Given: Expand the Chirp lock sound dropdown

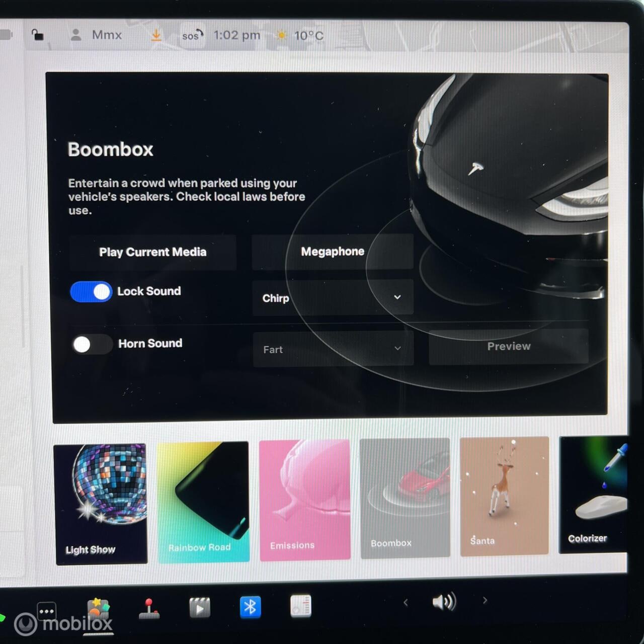Looking at the screenshot, I should (333, 298).
